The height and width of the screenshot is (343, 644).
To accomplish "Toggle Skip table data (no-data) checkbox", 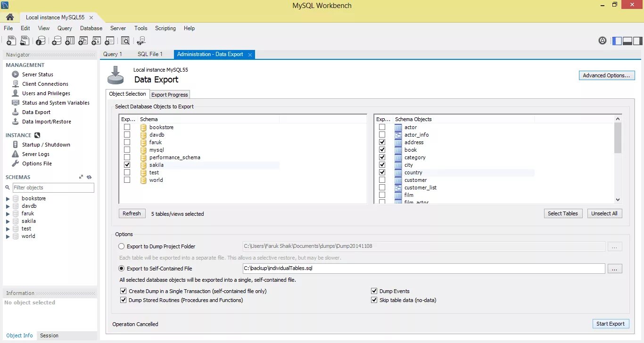I will 374,300.
